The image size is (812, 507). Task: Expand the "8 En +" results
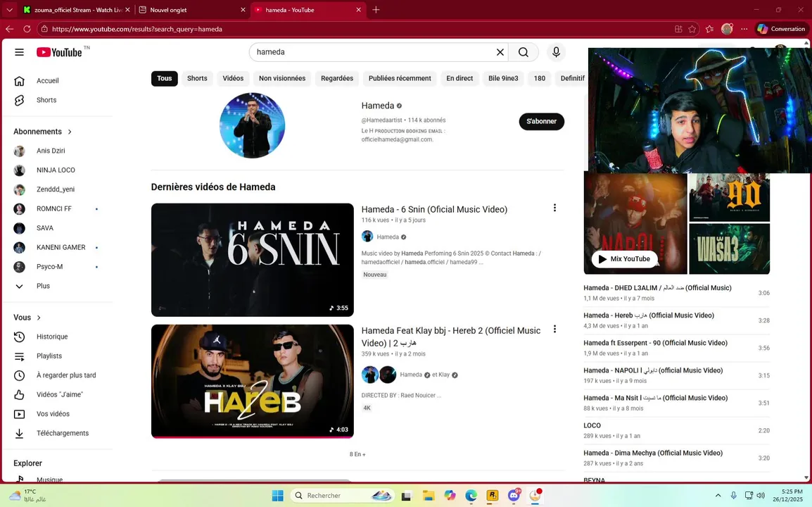tap(357, 454)
